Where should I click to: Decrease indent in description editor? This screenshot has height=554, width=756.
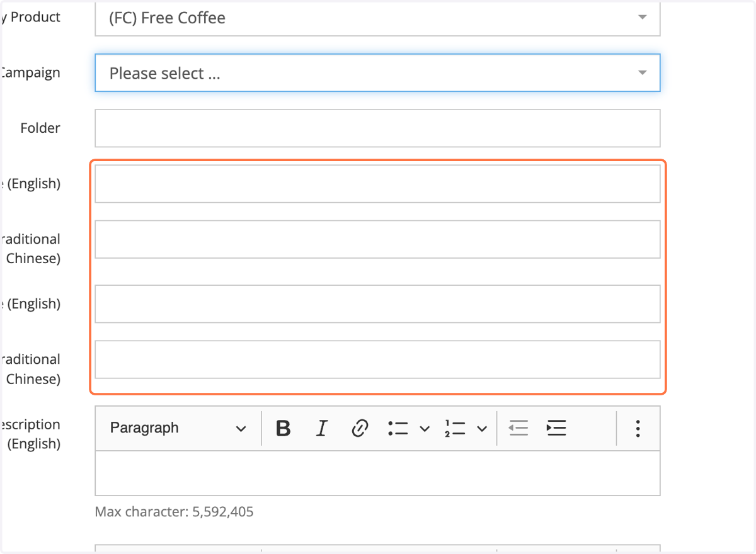tap(518, 429)
